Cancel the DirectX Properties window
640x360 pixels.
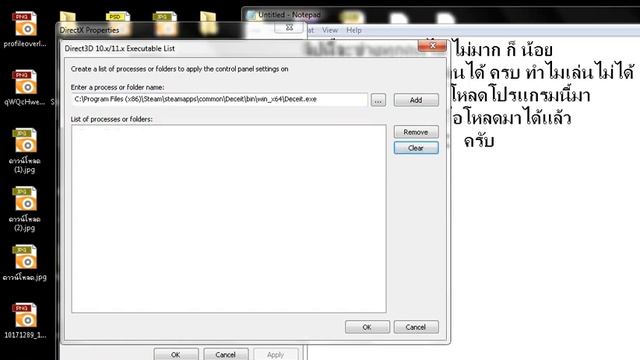(x=226, y=354)
